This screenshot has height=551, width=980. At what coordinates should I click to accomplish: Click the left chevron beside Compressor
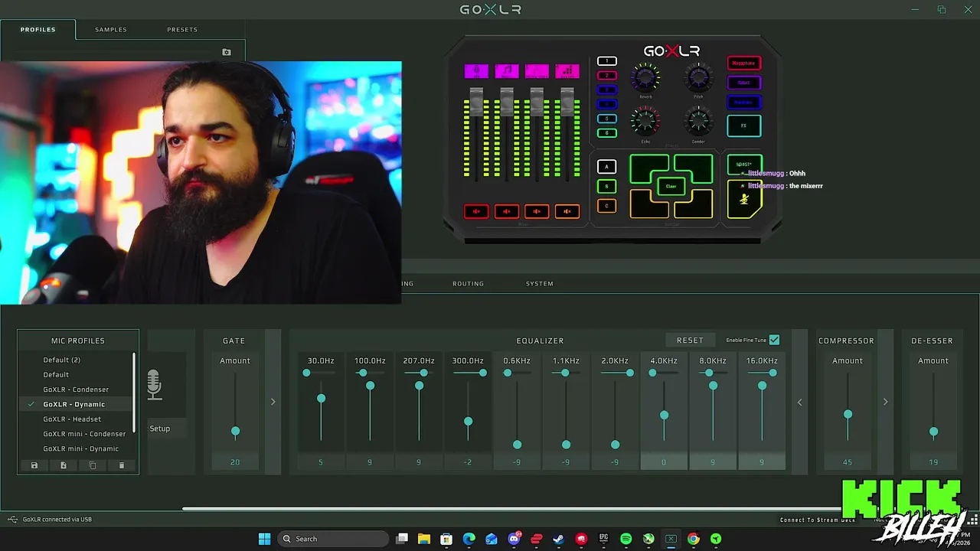point(799,402)
